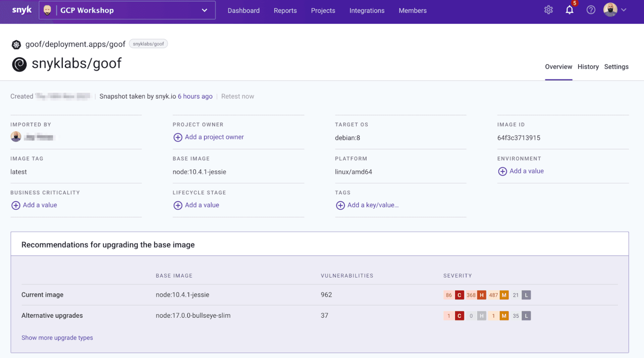The width and height of the screenshot is (644, 358).
Task: Click the GCP Workshop org avatar icon
Action: pyautogui.click(x=47, y=10)
